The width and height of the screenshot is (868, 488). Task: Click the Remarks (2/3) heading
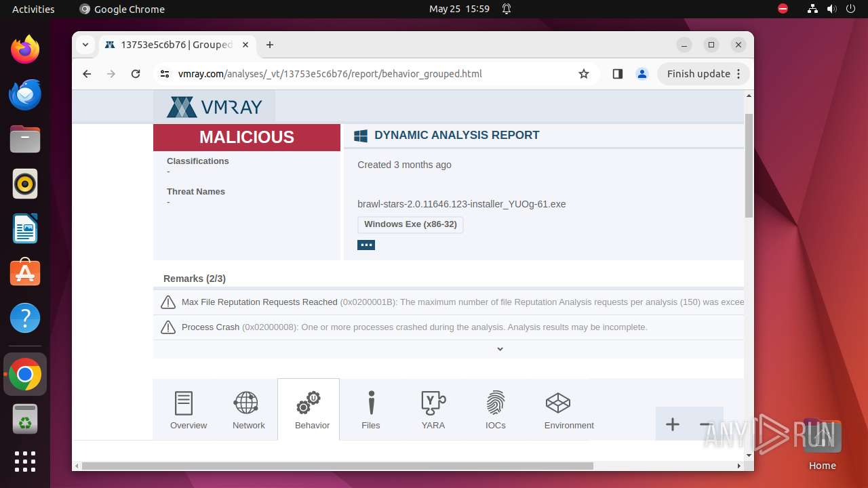pos(195,279)
